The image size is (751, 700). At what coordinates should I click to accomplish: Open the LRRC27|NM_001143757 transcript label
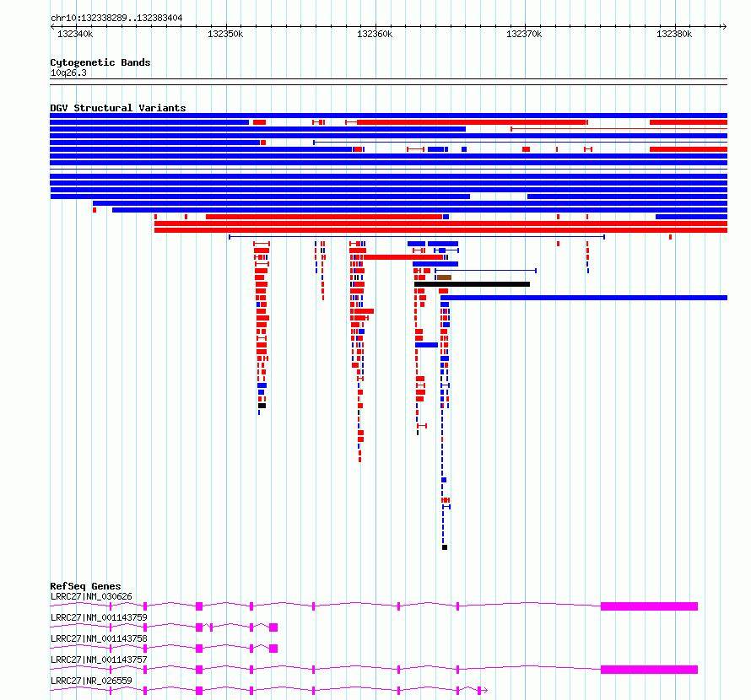[99, 660]
